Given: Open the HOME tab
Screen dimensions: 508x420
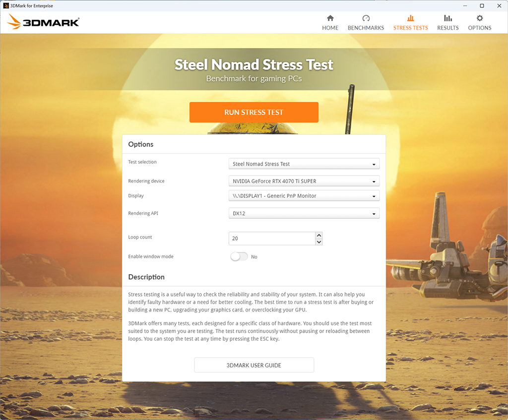Looking at the screenshot, I should coord(330,23).
